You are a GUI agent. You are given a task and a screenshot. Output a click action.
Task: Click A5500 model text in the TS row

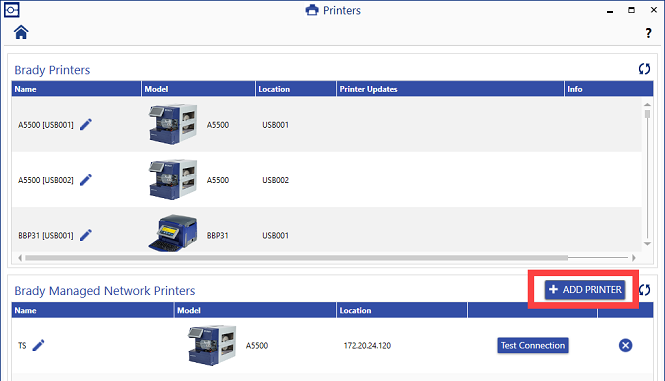pyautogui.click(x=257, y=345)
